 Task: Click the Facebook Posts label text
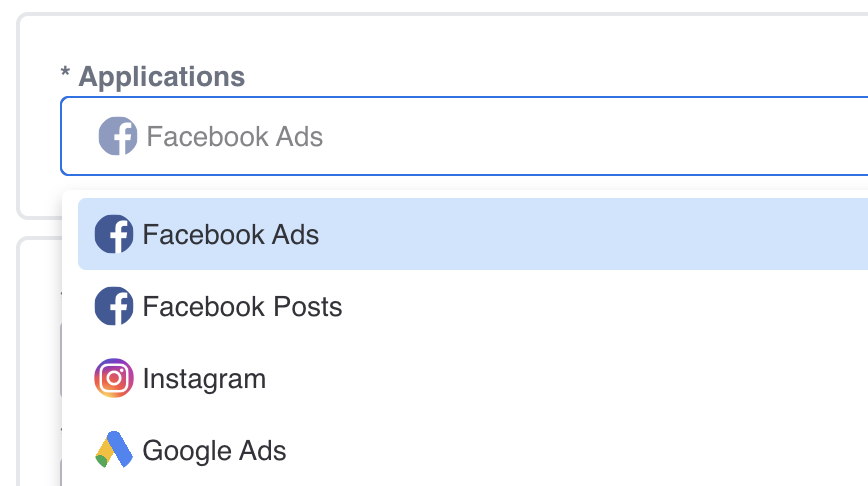point(242,307)
